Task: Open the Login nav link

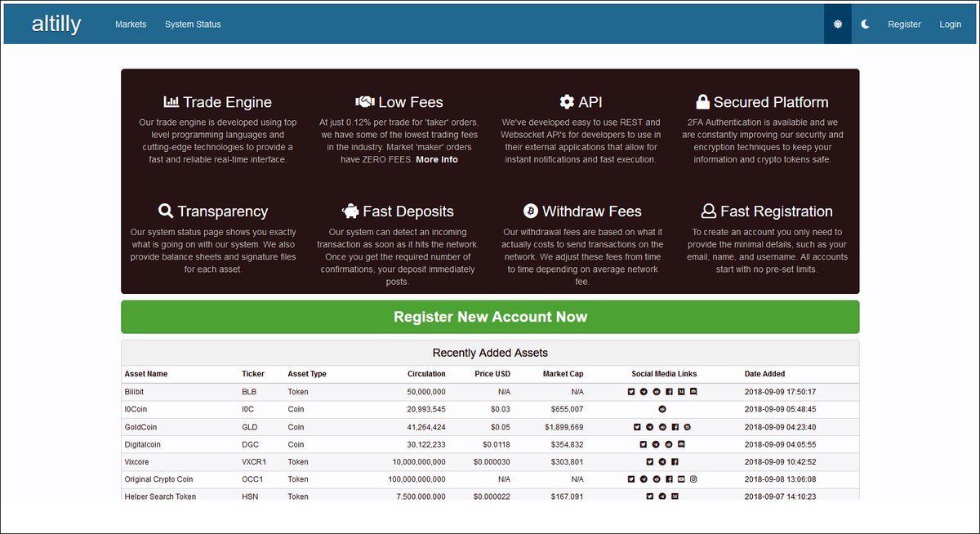Action: tap(950, 24)
